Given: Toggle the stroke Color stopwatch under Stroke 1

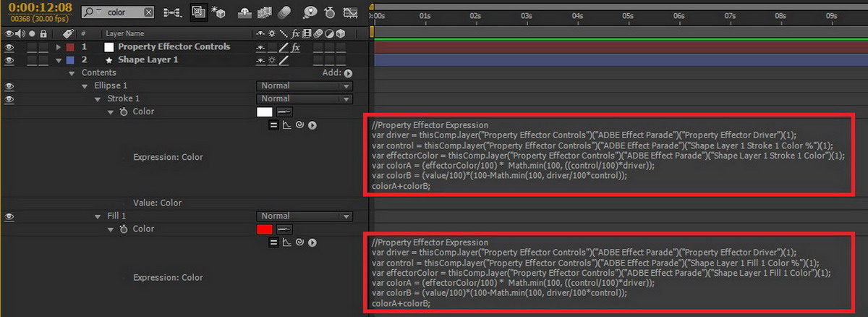Looking at the screenshot, I should pos(123,111).
